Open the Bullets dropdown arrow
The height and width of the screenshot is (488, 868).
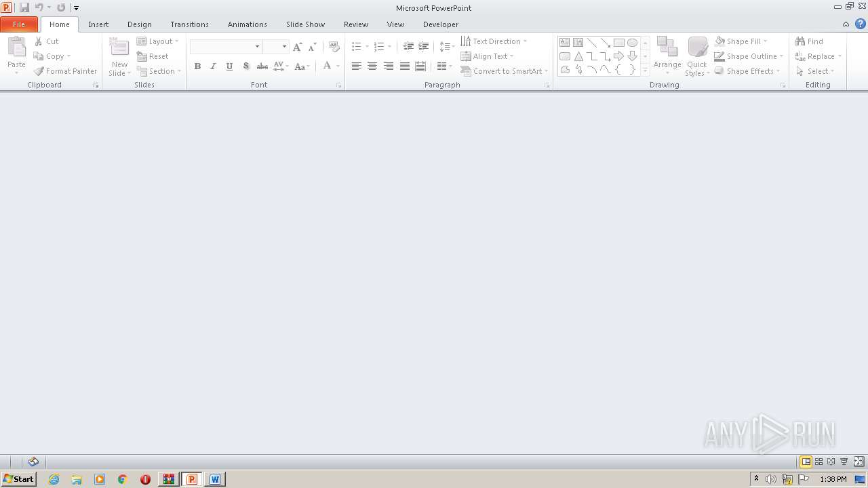coord(367,47)
